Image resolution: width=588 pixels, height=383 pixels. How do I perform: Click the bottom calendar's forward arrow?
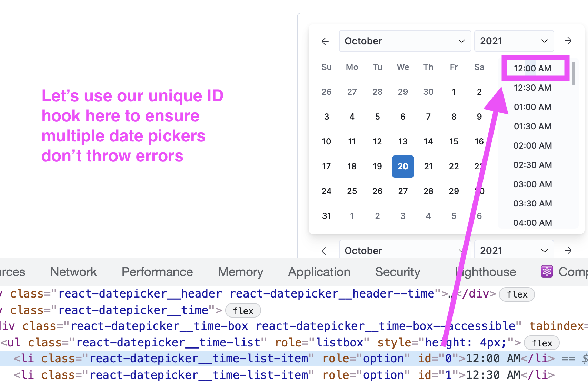[568, 251]
